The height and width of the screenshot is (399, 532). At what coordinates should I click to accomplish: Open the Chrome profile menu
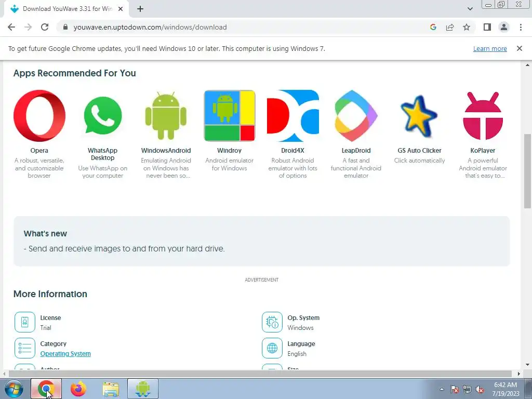pos(504,27)
